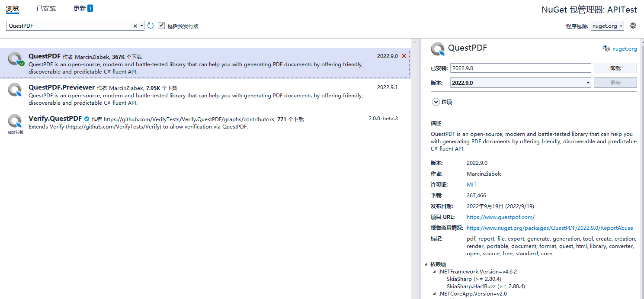The image size is (644, 299).
Task: Select the QuestPDF package icon in results
Action: point(16,59)
